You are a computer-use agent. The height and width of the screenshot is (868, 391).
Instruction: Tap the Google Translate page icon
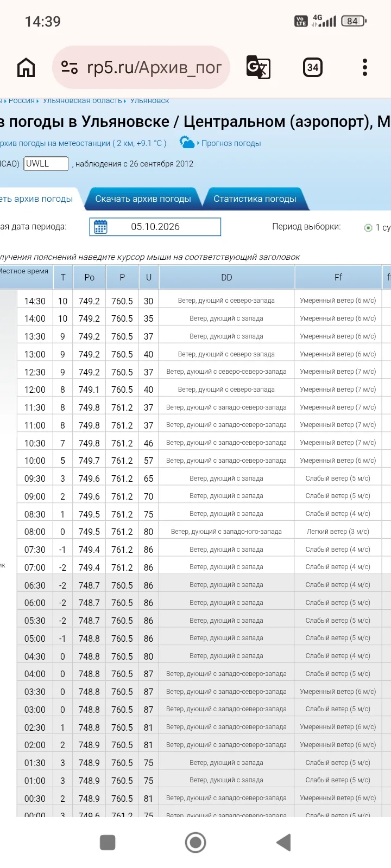[x=258, y=67]
